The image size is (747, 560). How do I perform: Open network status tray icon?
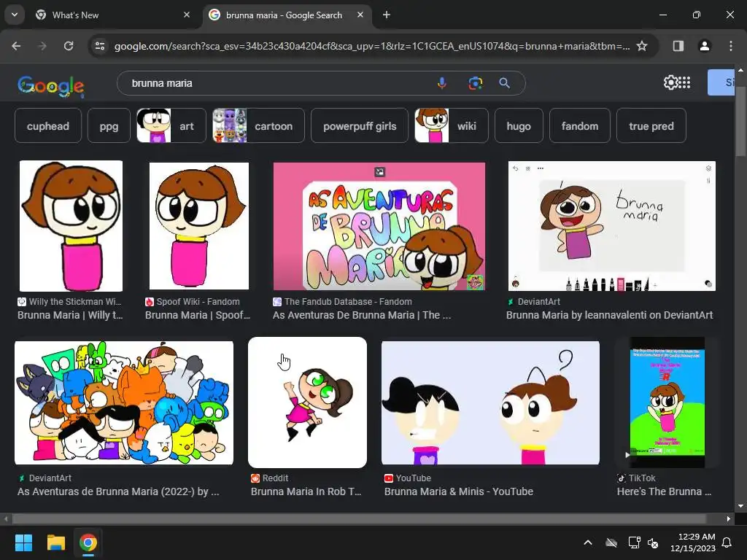click(634, 542)
